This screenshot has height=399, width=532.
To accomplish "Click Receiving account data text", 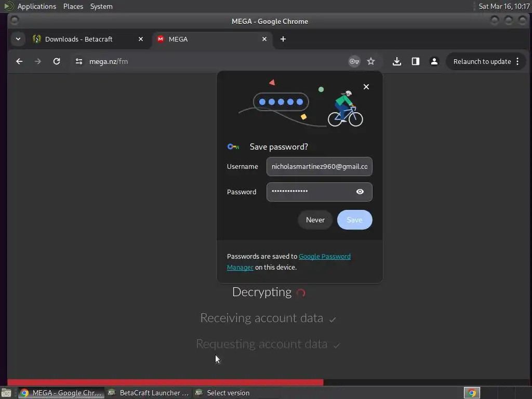I will pos(262,318).
